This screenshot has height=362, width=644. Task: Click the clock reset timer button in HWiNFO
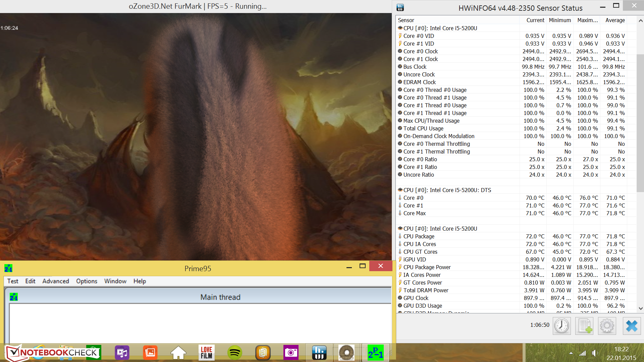(x=561, y=325)
